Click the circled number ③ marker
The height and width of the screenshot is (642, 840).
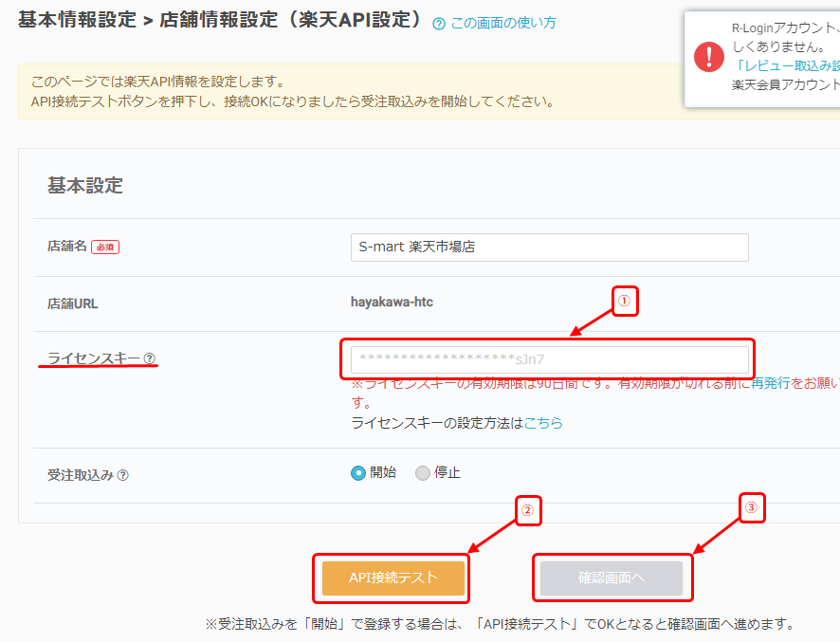(751, 508)
